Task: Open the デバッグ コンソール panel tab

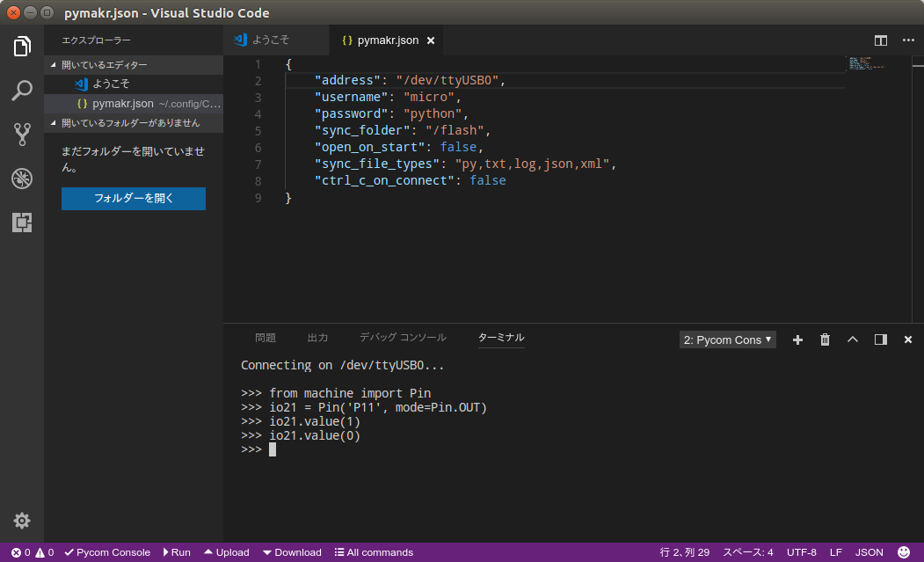Action: point(403,338)
